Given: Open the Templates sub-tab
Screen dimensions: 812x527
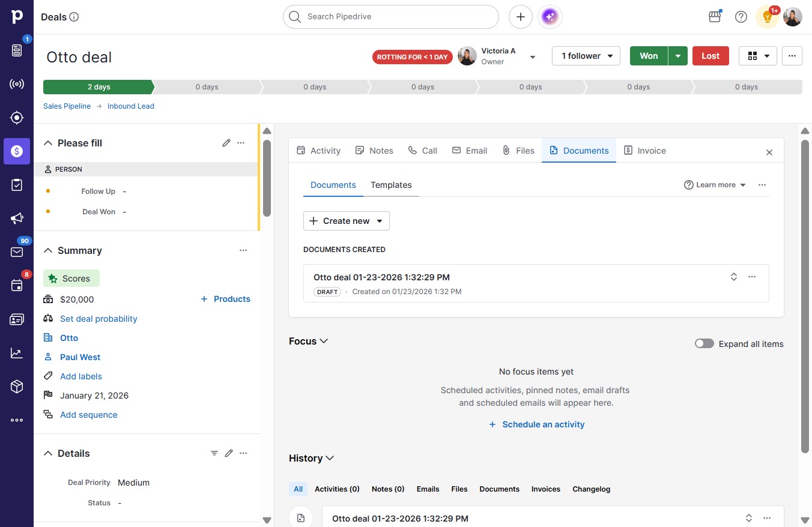Looking at the screenshot, I should 391,185.
